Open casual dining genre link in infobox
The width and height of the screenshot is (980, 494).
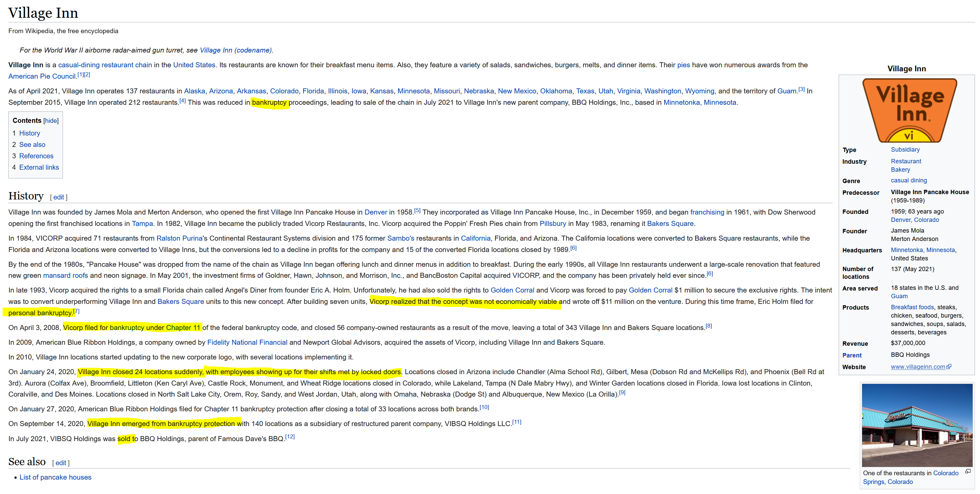click(x=909, y=180)
